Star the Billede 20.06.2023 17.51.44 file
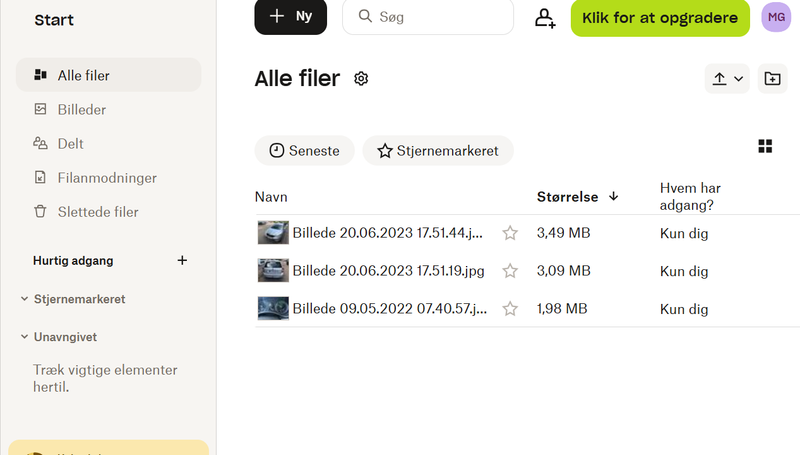This screenshot has height=455, width=800. coord(510,233)
